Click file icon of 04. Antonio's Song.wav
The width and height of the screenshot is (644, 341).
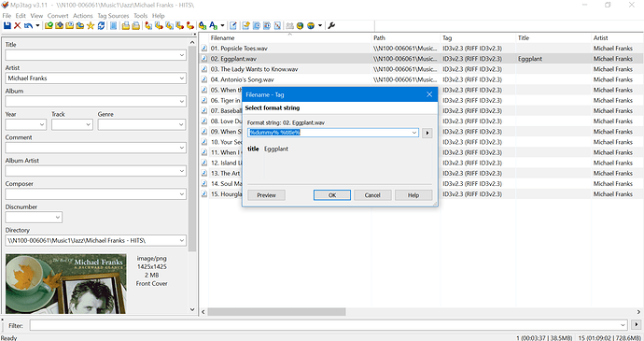(204, 79)
